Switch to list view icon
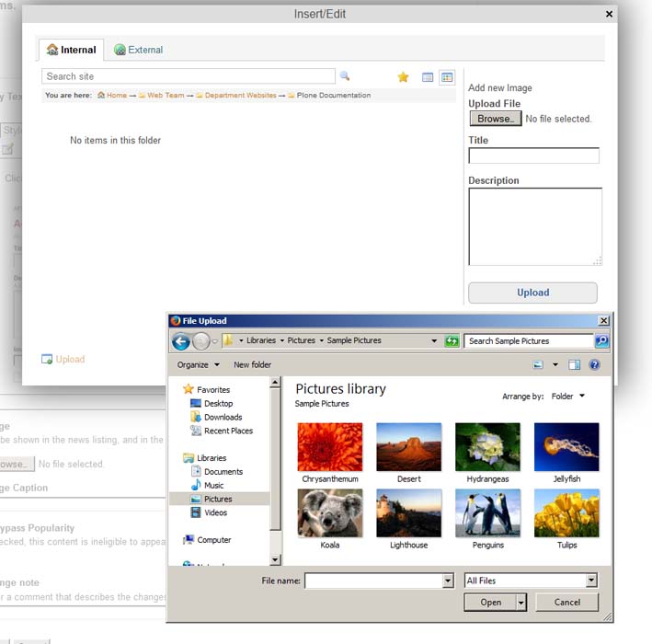The height and width of the screenshot is (644, 652). [428, 77]
